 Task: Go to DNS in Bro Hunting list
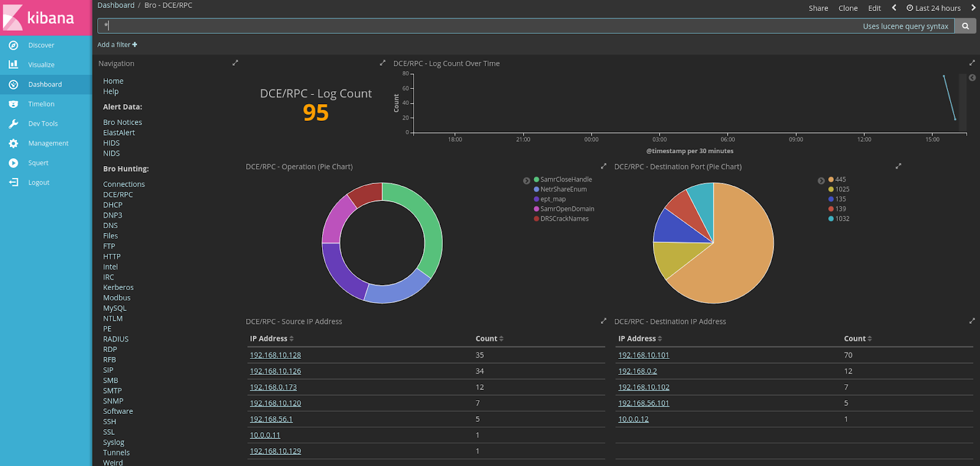[110, 226]
